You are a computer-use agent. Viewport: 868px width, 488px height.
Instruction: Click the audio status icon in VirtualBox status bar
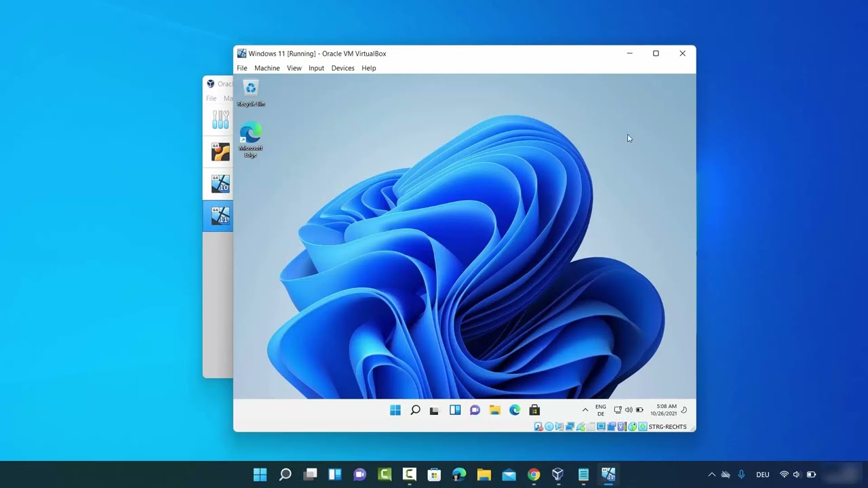click(560, 426)
